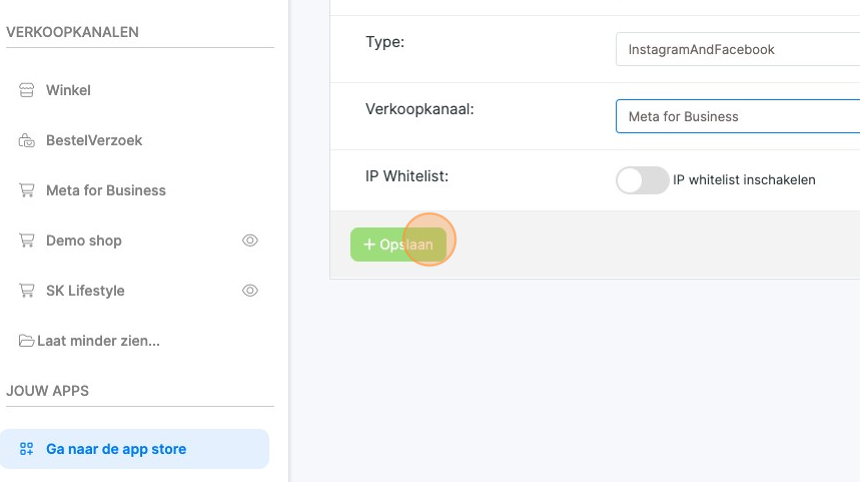Open the Verkoopkanaal dropdown
This screenshot has height=482, width=860.
738,116
